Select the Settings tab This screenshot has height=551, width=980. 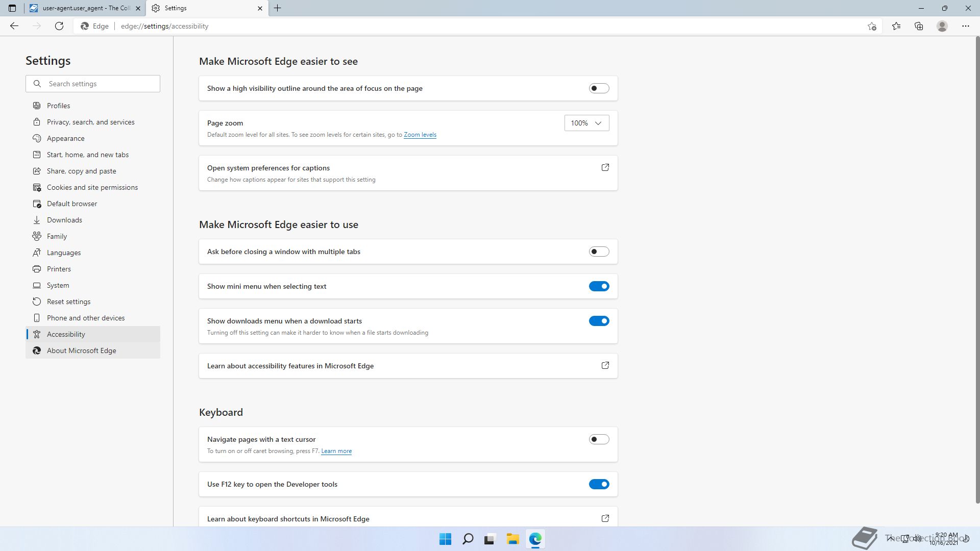tap(207, 8)
